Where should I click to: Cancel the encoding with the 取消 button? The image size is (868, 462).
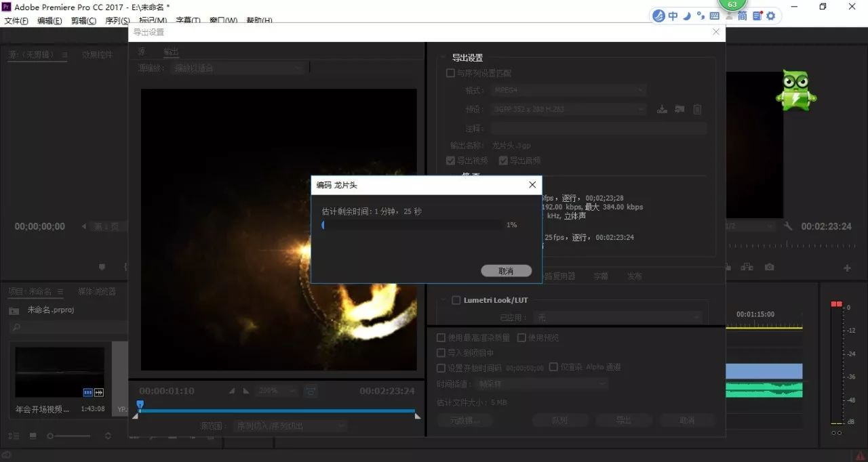click(x=506, y=271)
